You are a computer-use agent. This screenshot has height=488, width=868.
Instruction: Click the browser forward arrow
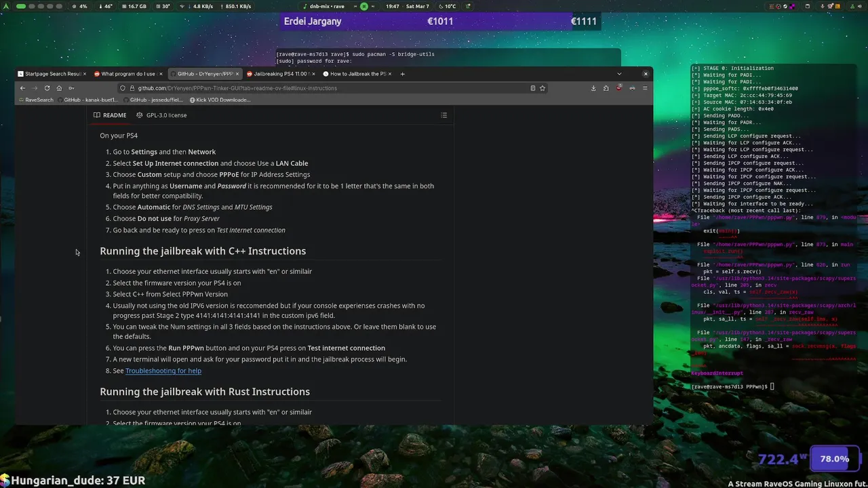(x=35, y=88)
